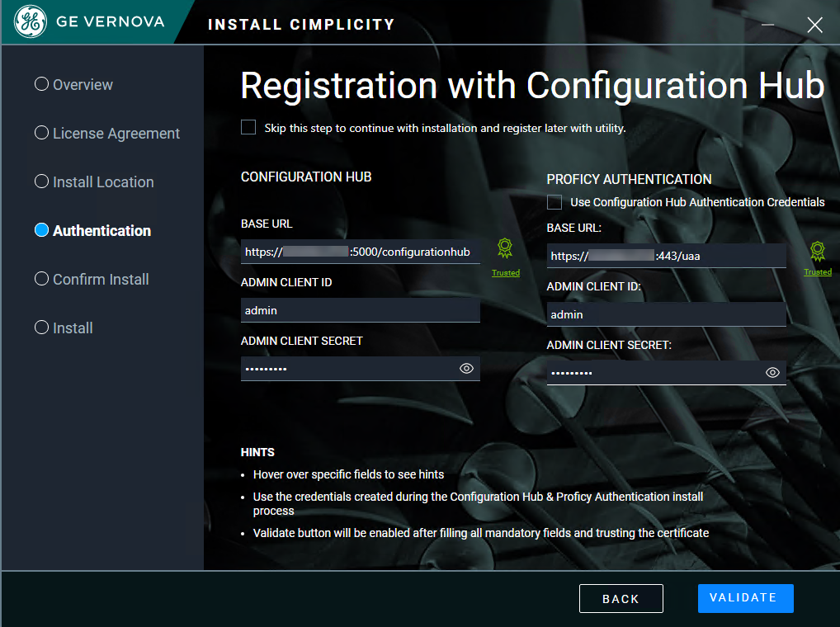
Task: Open the Install Location step
Action: point(94,182)
